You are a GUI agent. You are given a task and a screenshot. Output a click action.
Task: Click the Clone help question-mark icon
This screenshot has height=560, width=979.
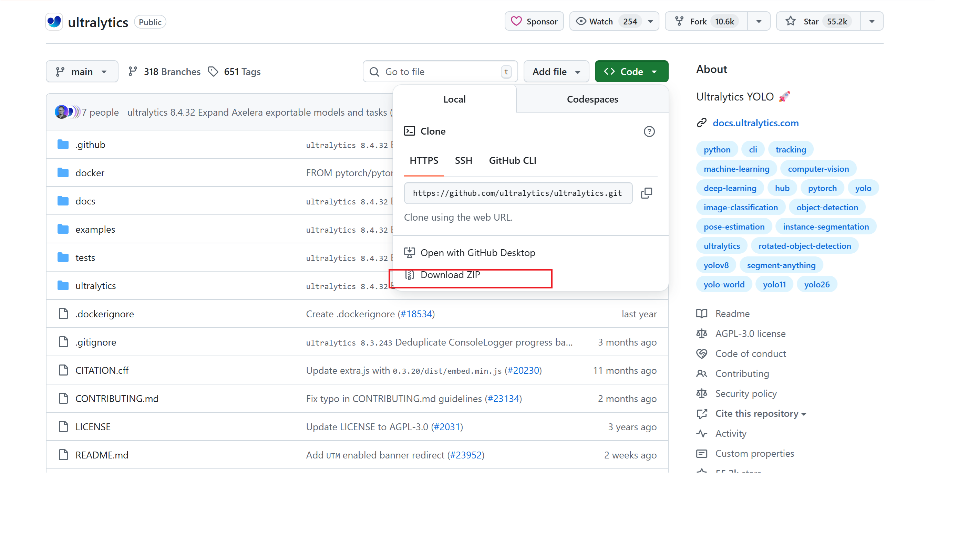649,131
